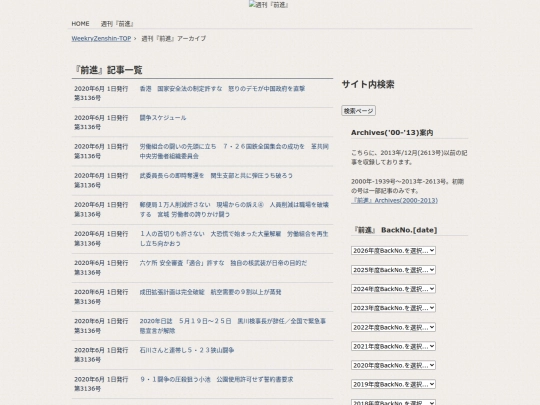Click the Archives('00-'13)案内 heading

392,133
